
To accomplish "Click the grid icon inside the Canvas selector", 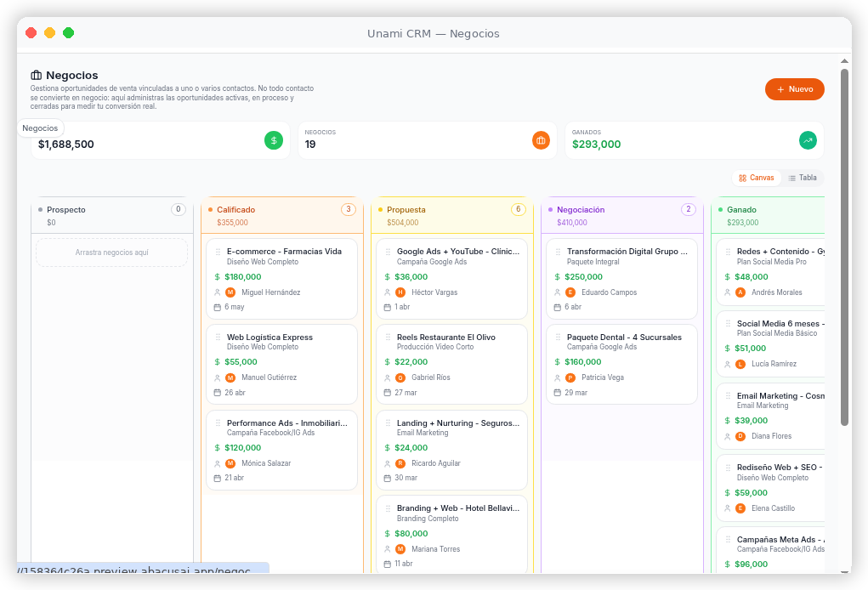I will 741,178.
